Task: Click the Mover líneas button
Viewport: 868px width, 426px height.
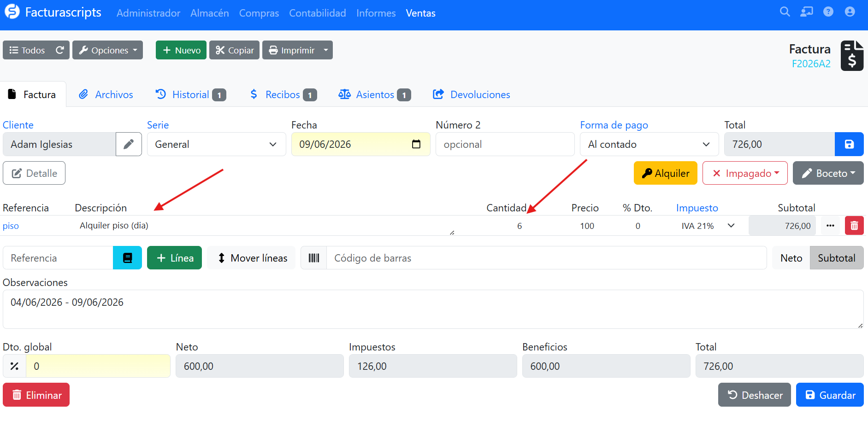Action: coord(251,258)
